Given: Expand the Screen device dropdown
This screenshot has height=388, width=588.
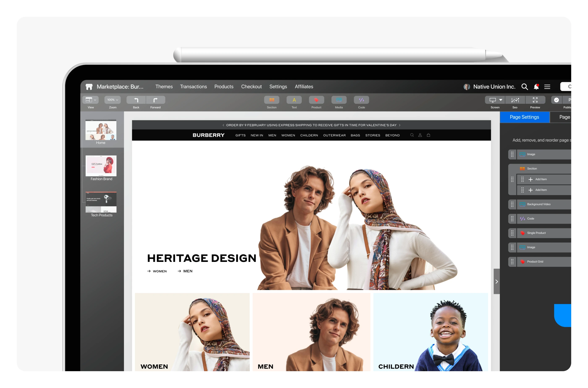Looking at the screenshot, I should (x=495, y=100).
